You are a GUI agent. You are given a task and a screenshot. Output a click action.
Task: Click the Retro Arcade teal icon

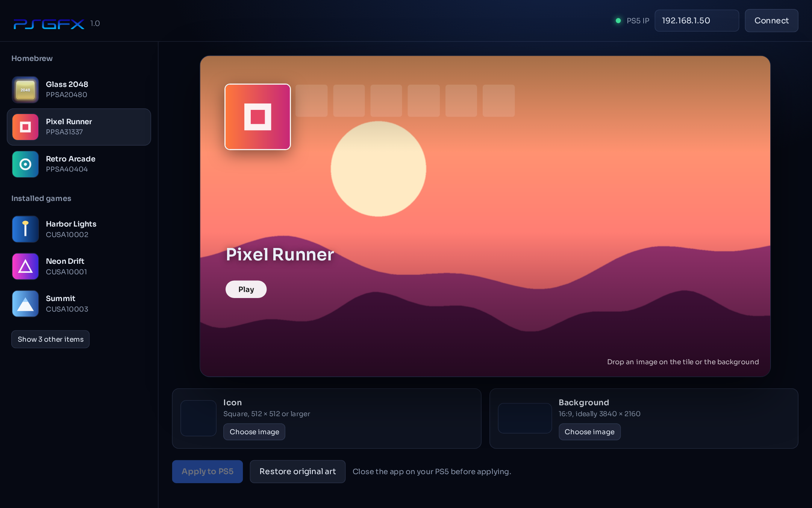point(25,164)
